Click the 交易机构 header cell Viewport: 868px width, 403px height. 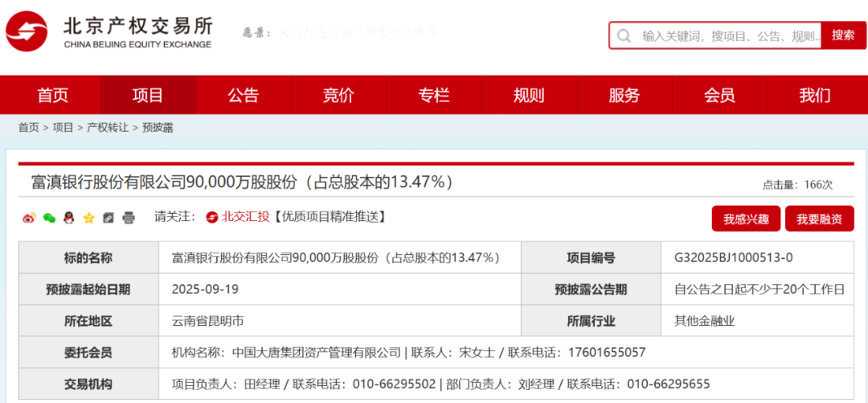click(x=88, y=384)
